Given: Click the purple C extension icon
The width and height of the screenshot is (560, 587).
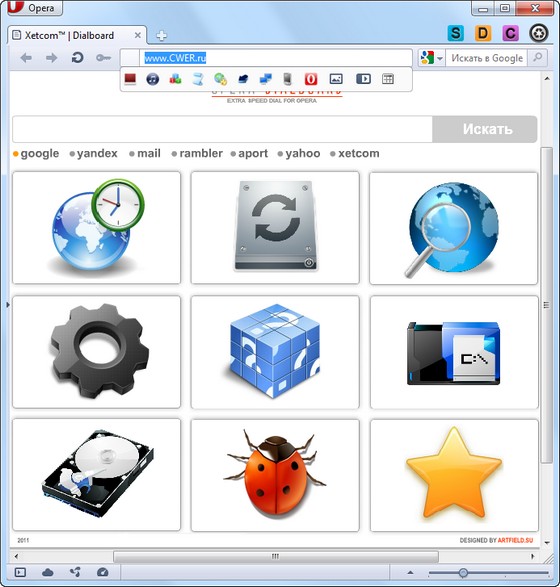Looking at the screenshot, I should [510, 33].
